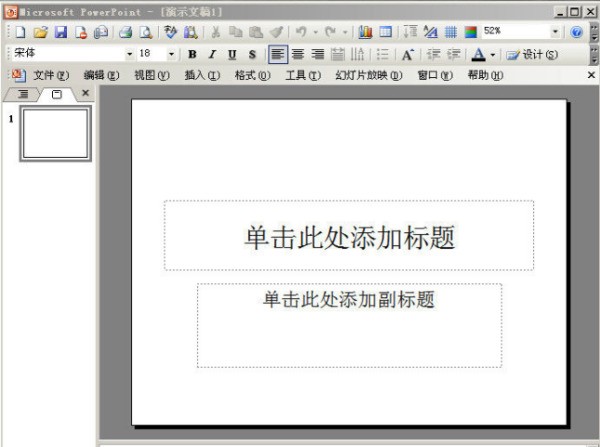Align text right
The image size is (600, 447).
318,54
